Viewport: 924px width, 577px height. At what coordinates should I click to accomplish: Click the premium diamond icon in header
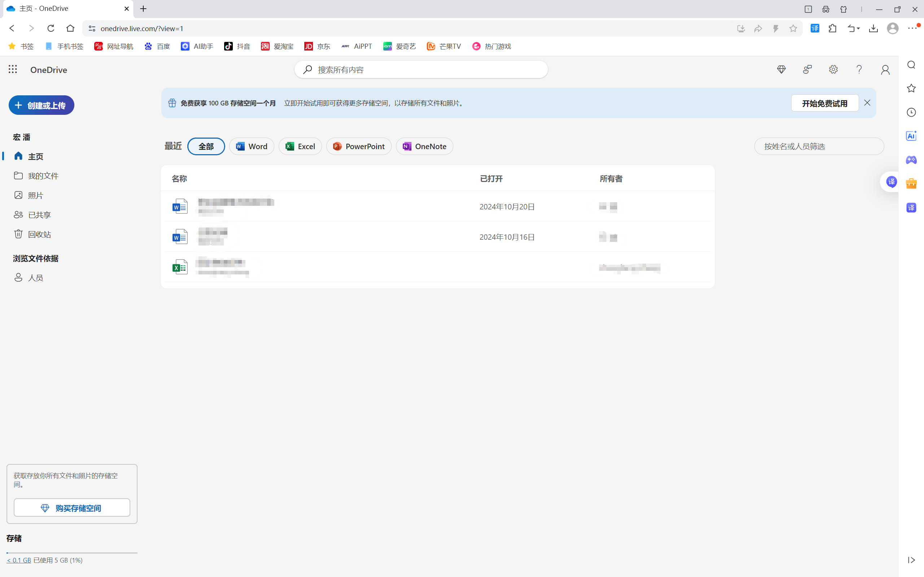(x=781, y=69)
